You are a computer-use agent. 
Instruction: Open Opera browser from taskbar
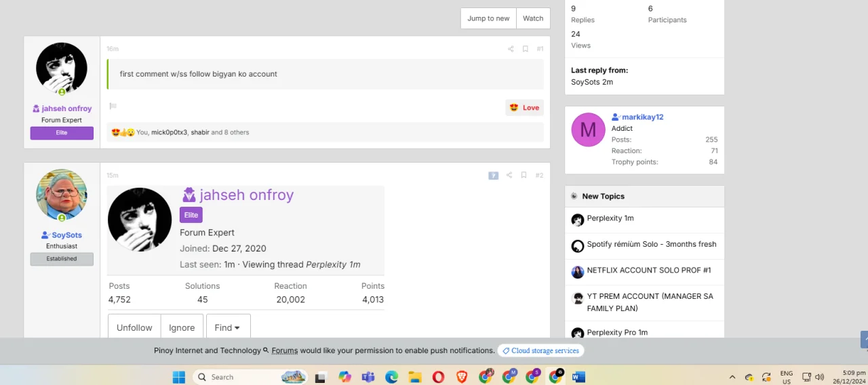(x=438, y=377)
